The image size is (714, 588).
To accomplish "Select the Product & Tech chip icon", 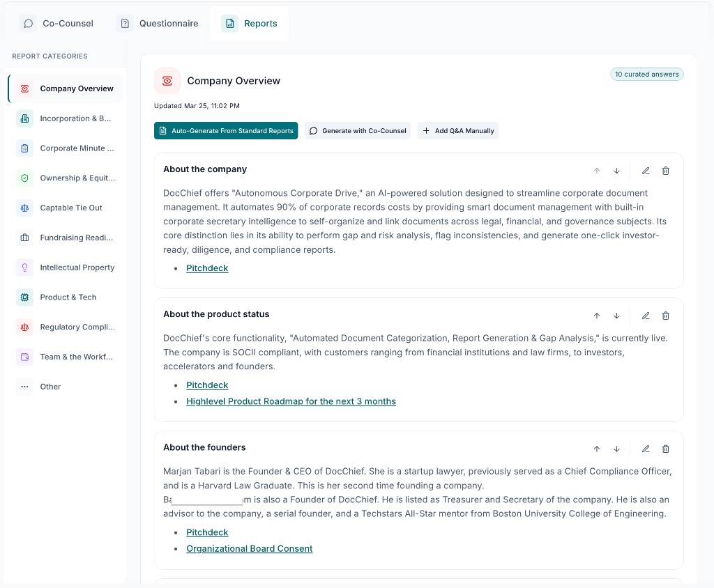I will pos(25,297).
